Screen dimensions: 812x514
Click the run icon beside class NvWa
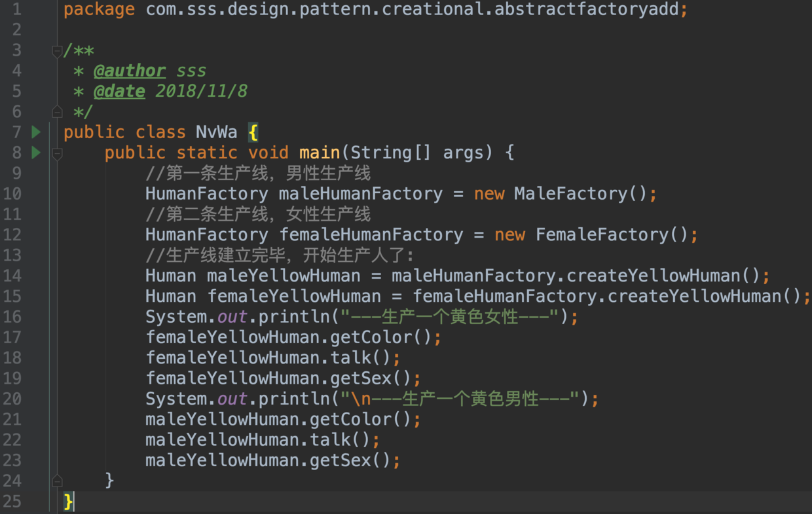tap(36, 132)
